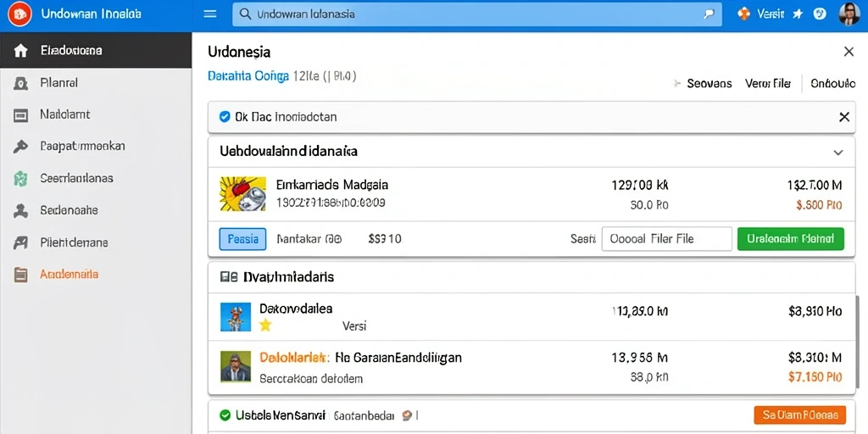Viewport: 868px width, 434px height.
Task: Select the Sedanoahe sidebar item
Action: [x=70, y=210]
